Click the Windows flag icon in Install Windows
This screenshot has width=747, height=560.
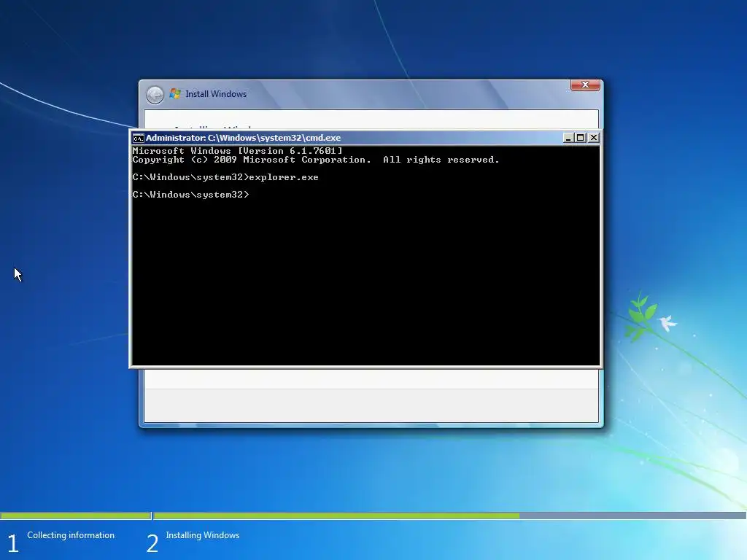[x=175, y=94]
